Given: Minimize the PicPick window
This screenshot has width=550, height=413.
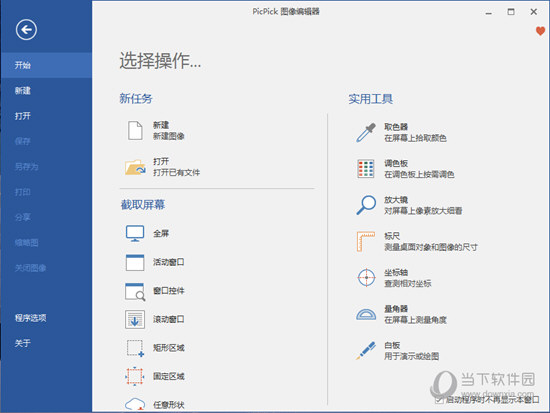Looking at the screenshot, I should [x=489, y=12].
